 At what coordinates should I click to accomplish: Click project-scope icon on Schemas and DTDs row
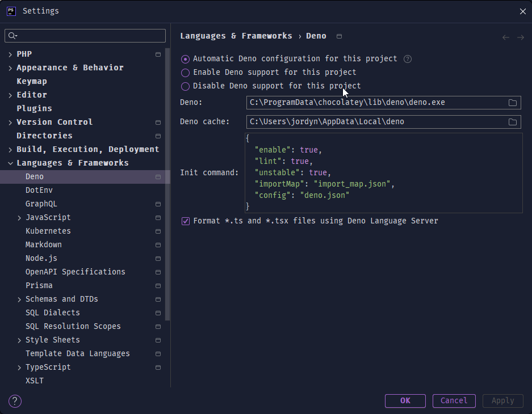tap(158, 299)
